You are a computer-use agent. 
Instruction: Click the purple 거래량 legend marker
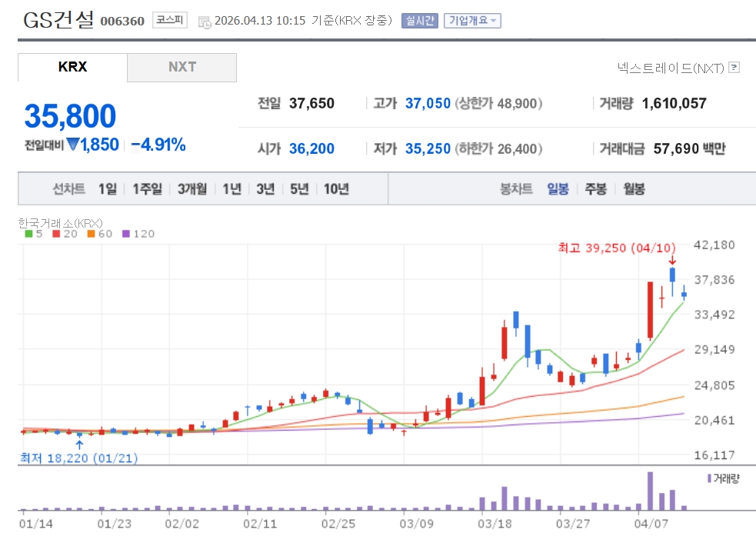coord(708,478)
